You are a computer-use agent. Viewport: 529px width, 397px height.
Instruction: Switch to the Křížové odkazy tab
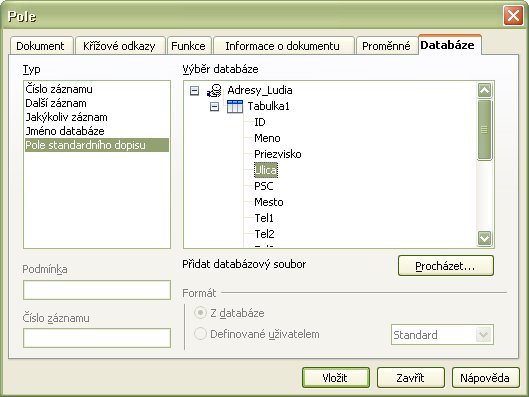point(120,46)
